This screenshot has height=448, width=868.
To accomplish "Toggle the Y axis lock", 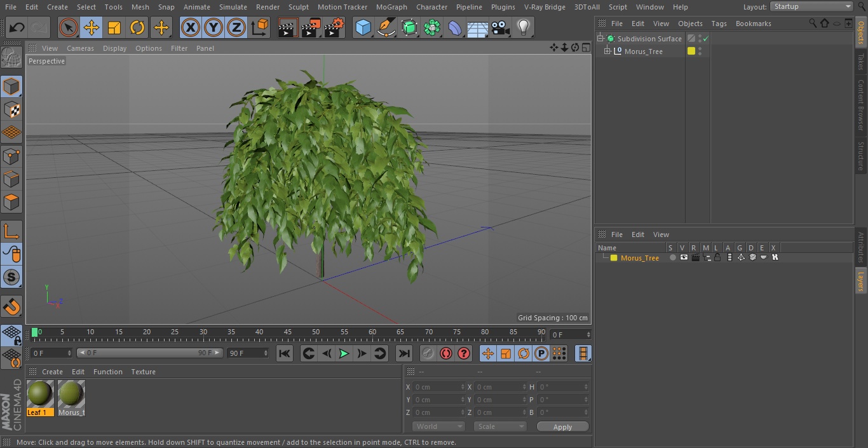I will tap(214, 28).
